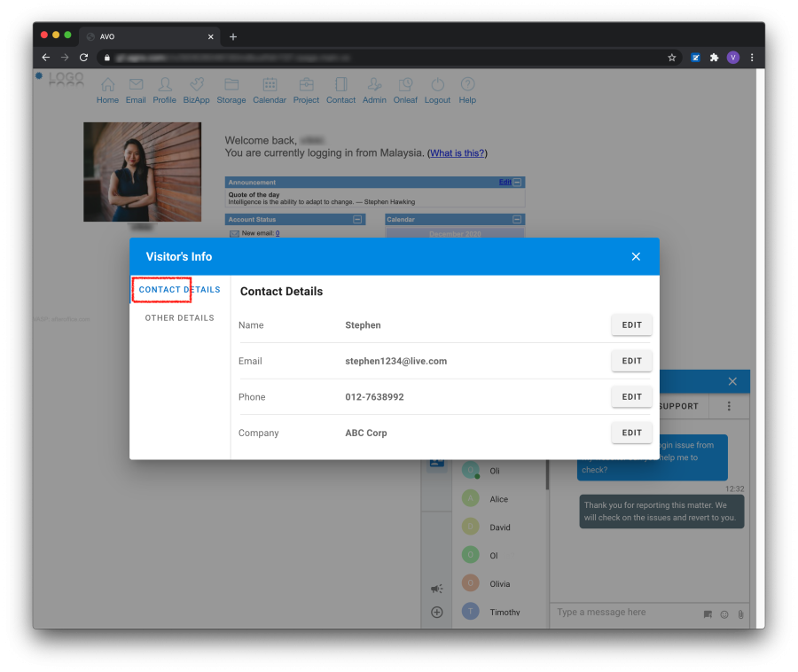Select the BizApp icon in the top navigation
The image size is (798, 672).
[196, 89]
